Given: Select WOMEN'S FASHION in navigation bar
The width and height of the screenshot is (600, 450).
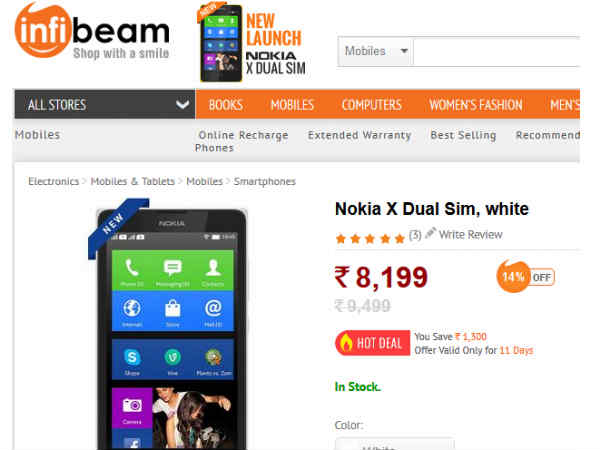Looking at the screenshot, I should [x=476, y=104].
